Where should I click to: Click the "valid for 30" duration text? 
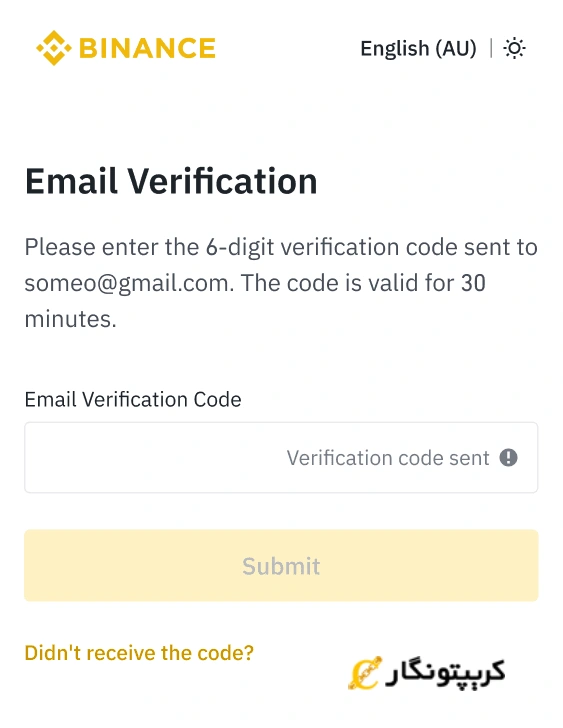(x=430, y=283)
